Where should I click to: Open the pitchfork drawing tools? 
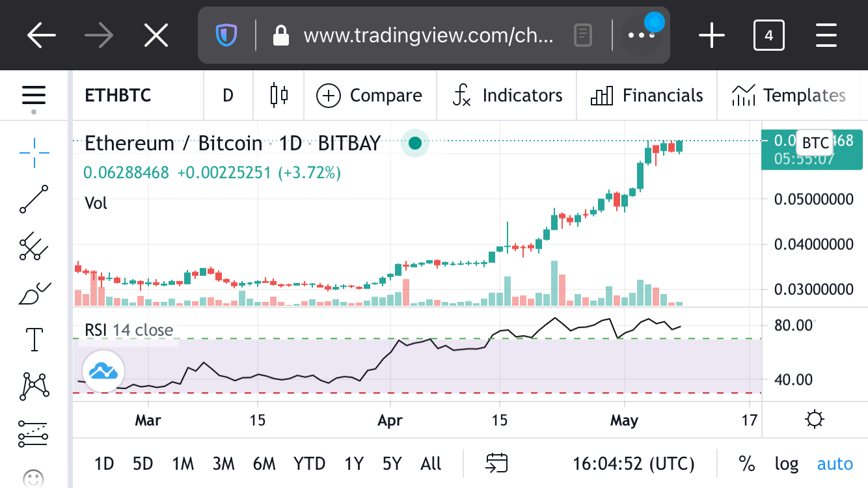[x=34, y=247]
